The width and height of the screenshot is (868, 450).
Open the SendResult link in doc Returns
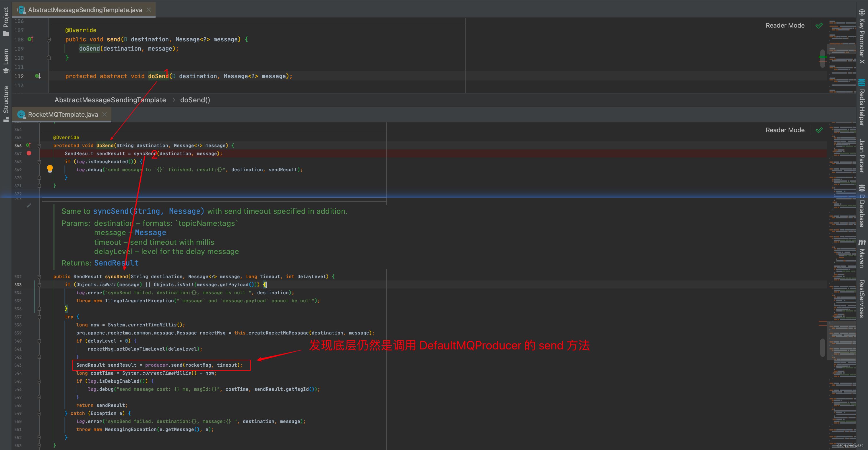(116, 263)
